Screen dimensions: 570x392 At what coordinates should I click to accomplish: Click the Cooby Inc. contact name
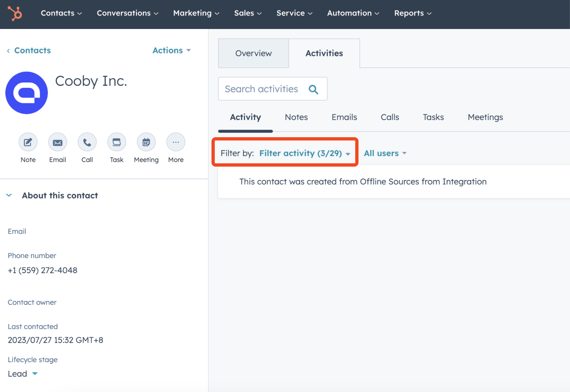pyautogui.click(x=91, y=81)
